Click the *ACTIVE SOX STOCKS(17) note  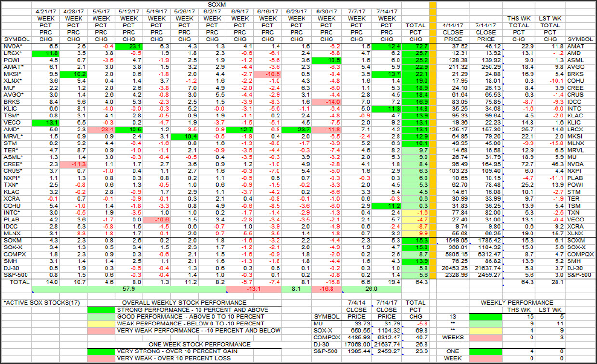[41, 303]
